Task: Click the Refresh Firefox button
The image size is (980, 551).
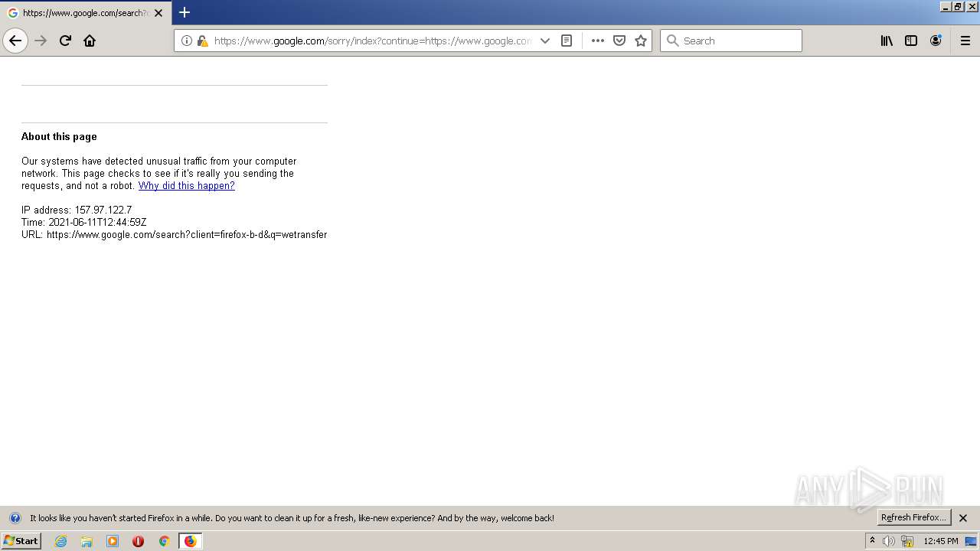Action: click(x=913, y=517)
